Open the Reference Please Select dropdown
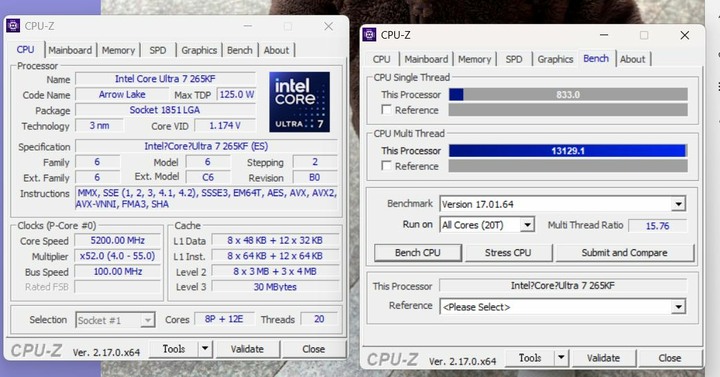Viewport: 720px width, 377px height. [678, 307]
